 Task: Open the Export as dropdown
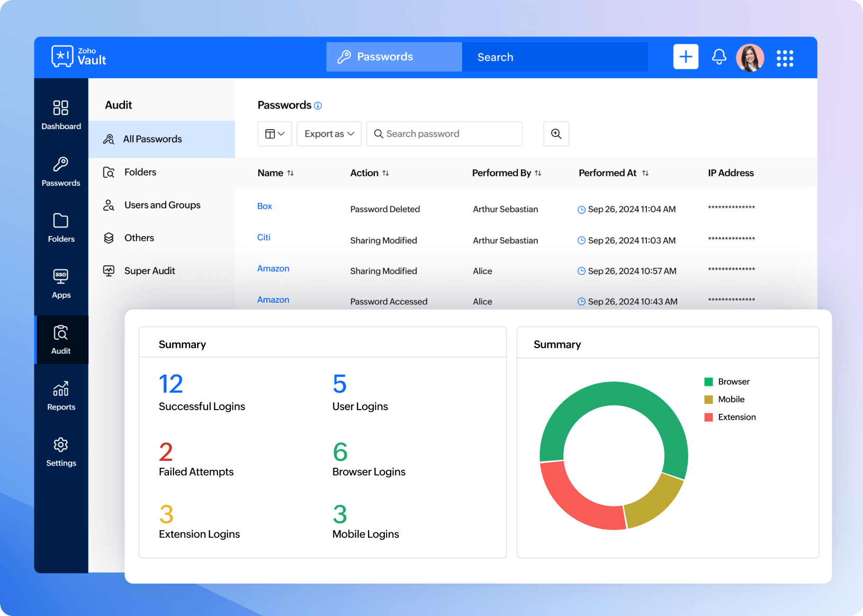329,134
